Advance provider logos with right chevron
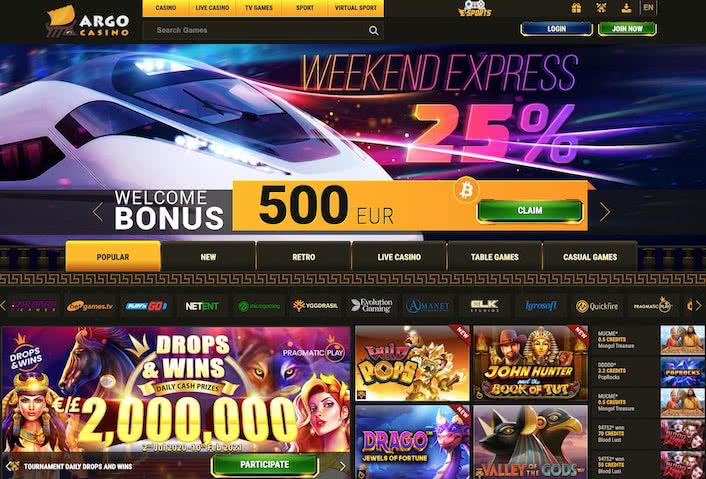This screenshot has height=479, width=706. tap(698, 306)
